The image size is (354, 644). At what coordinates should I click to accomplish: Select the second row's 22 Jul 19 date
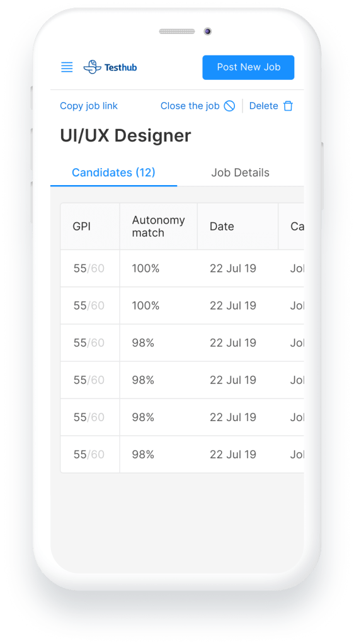[232, 305]
